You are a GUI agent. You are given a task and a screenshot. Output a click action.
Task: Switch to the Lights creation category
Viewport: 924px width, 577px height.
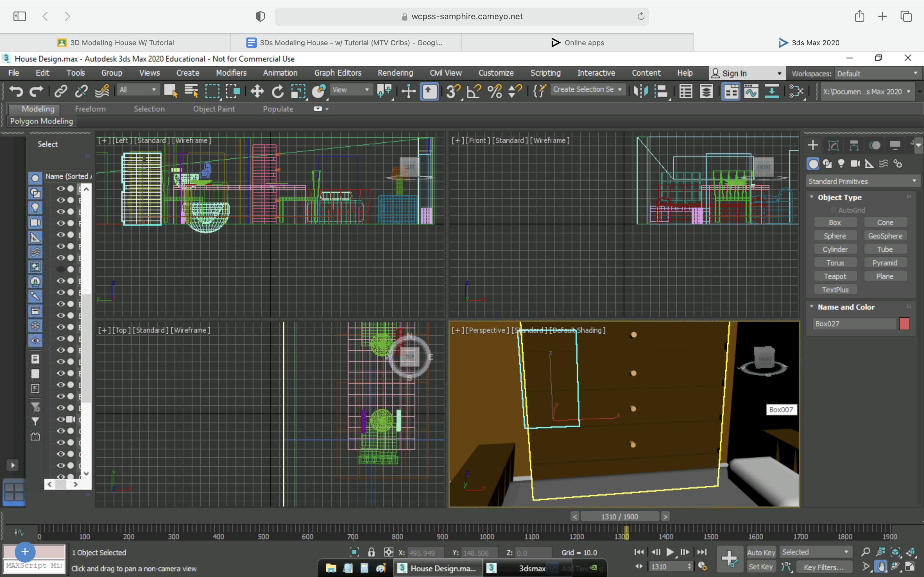tap(842, 163)
